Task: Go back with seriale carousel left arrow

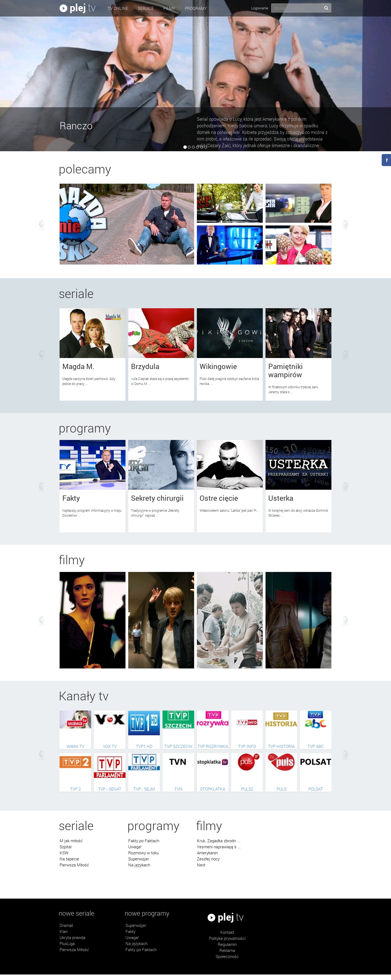Action: coord(41,354)
